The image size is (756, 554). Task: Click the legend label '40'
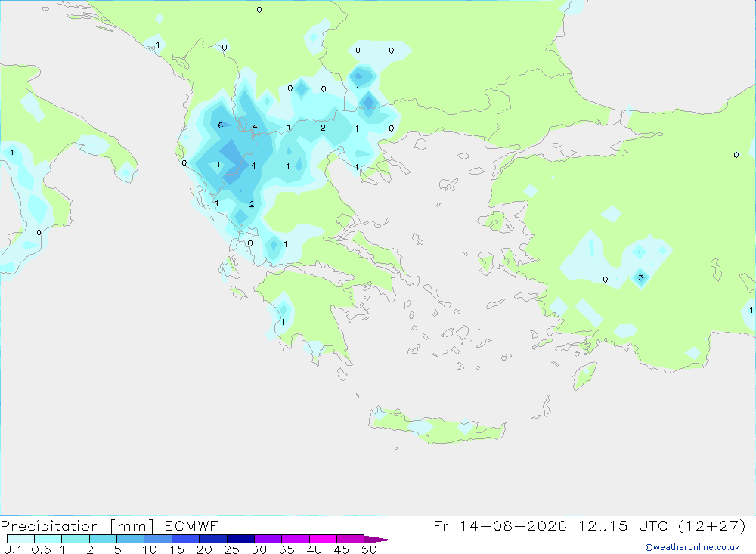click(x=314, y=549)
